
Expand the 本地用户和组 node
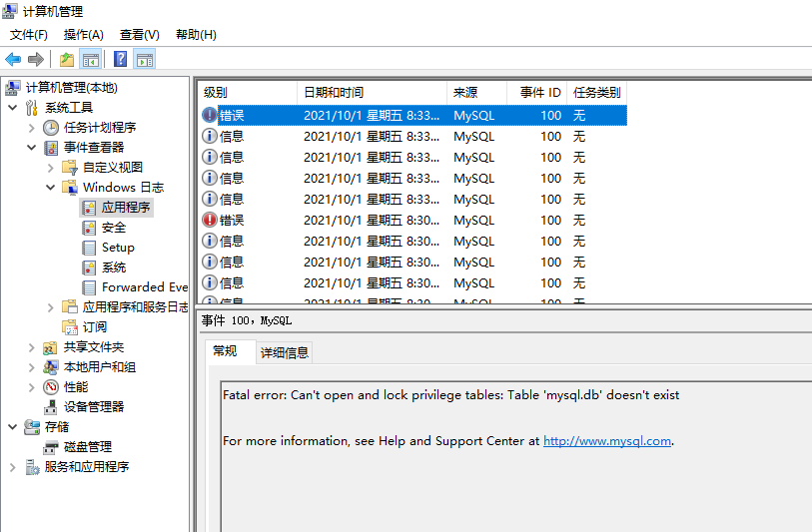click(x=32, y=367)
